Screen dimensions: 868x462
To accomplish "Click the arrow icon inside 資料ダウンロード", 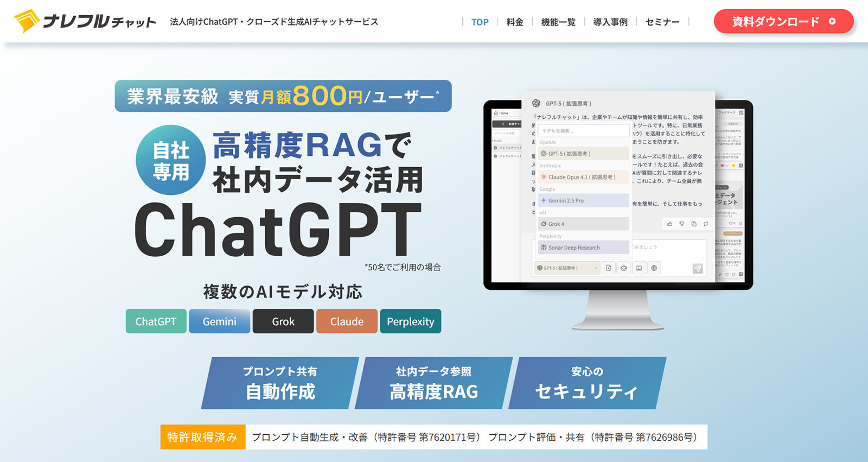I will click(x=832, y=21).
